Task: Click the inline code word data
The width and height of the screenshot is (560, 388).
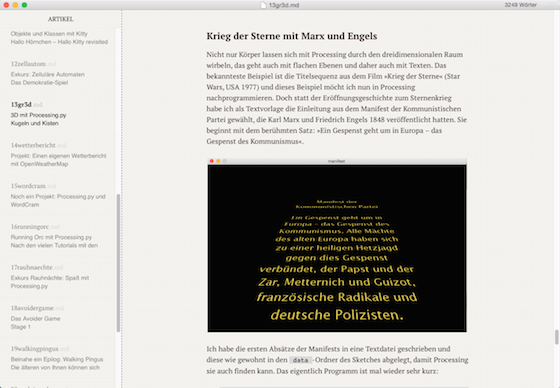Action: (300, 360)
